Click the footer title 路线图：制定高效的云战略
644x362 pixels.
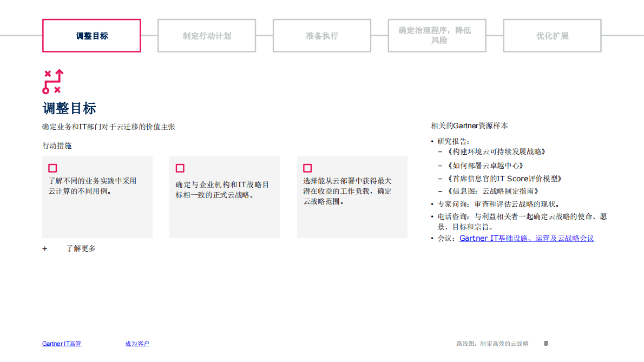(492, 344)
